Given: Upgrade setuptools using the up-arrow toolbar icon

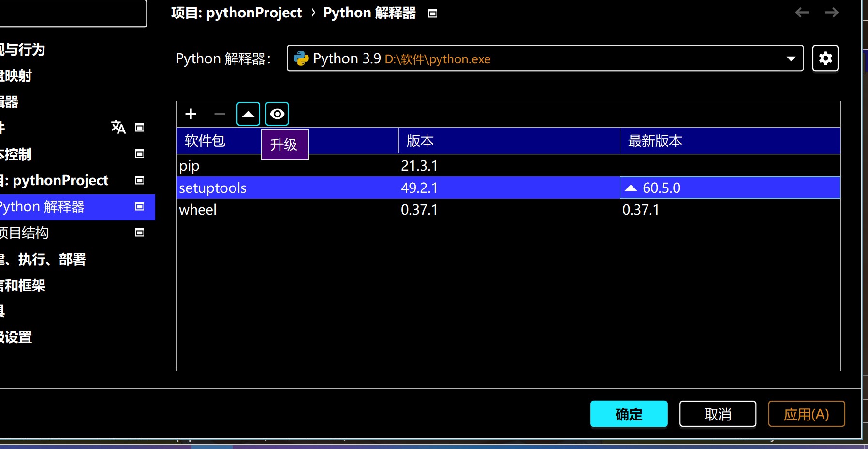Looking at the screenshot, I should pyautogui.click(x=248, y=114).
